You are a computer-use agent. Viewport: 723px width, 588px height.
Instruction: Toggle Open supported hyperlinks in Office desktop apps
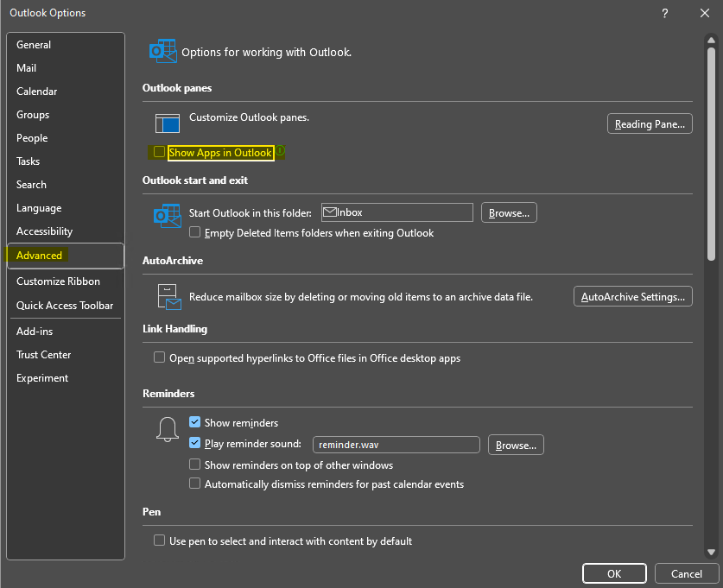[159, 357]
